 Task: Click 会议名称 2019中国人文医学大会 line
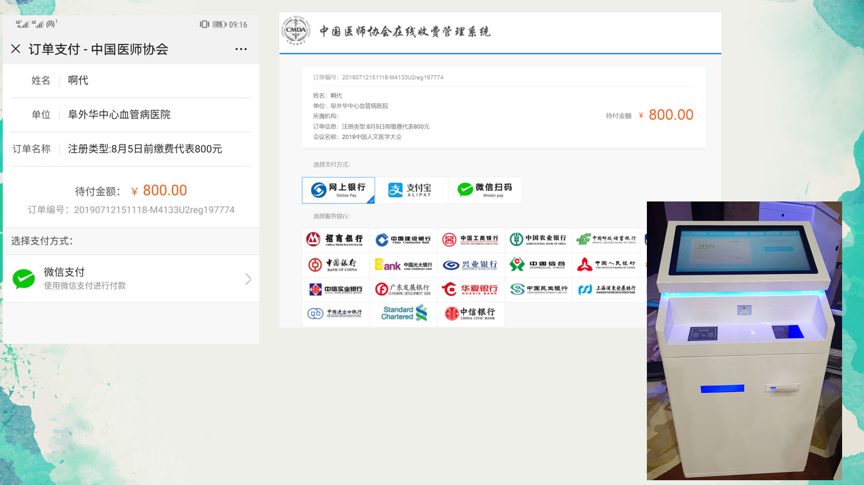click(357, 137)
